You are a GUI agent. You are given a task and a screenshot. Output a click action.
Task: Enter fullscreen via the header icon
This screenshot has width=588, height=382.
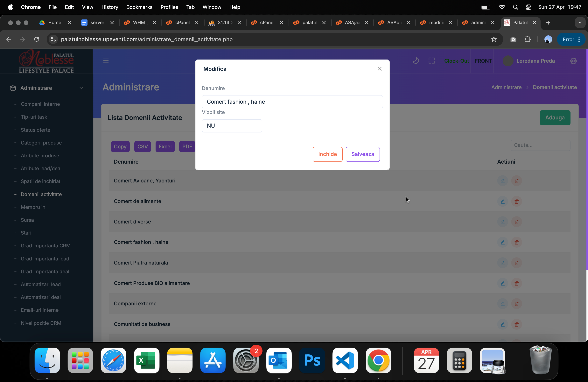tap(431, 60)
